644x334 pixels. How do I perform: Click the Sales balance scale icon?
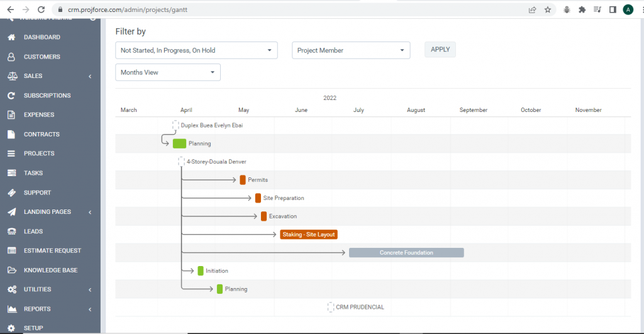(x=11, y=76)
